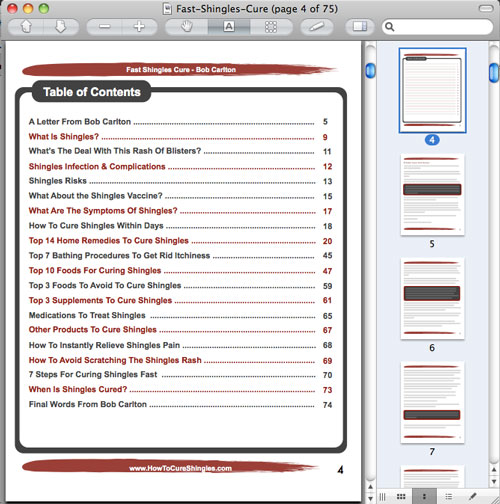Click page number 74 in contents
500x504 pixels.
[x=327, y=405]
